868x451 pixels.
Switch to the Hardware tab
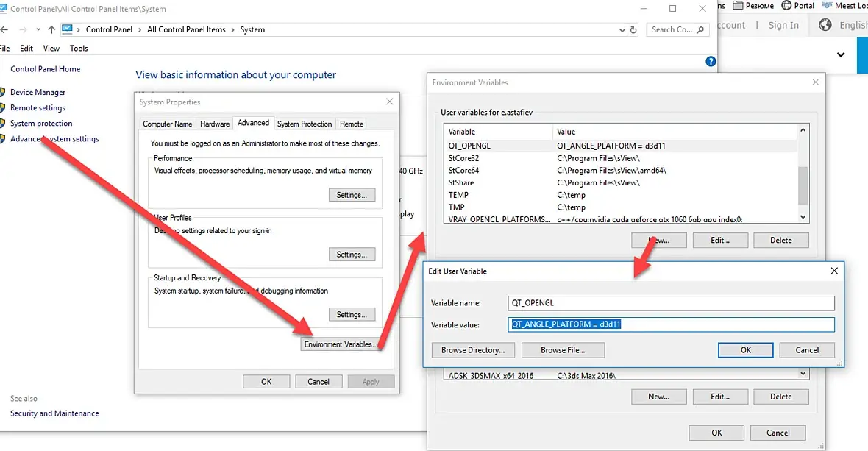coord(215,124)
